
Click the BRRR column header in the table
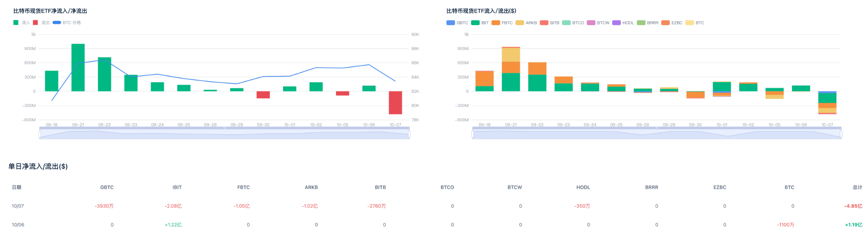pos(652,187)
